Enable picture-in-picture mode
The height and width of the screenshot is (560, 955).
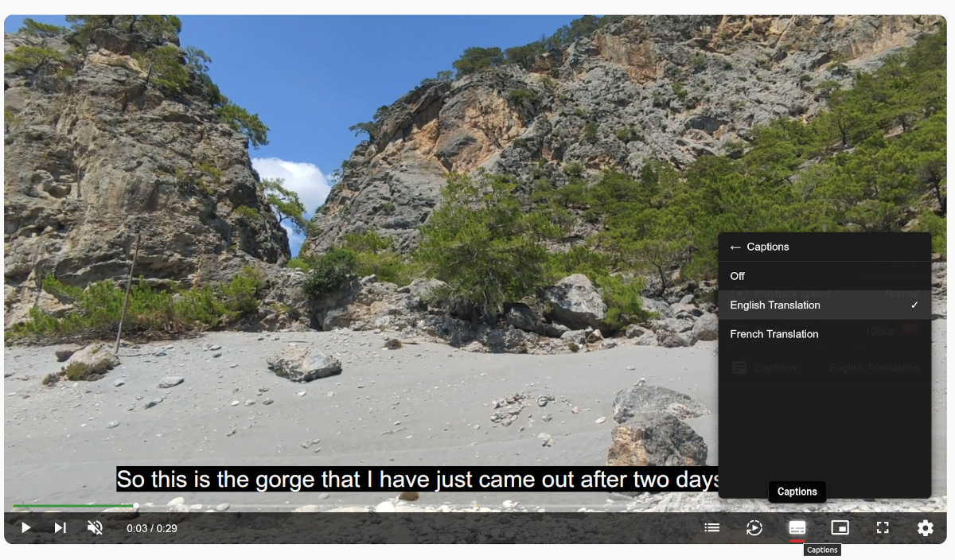840,527
